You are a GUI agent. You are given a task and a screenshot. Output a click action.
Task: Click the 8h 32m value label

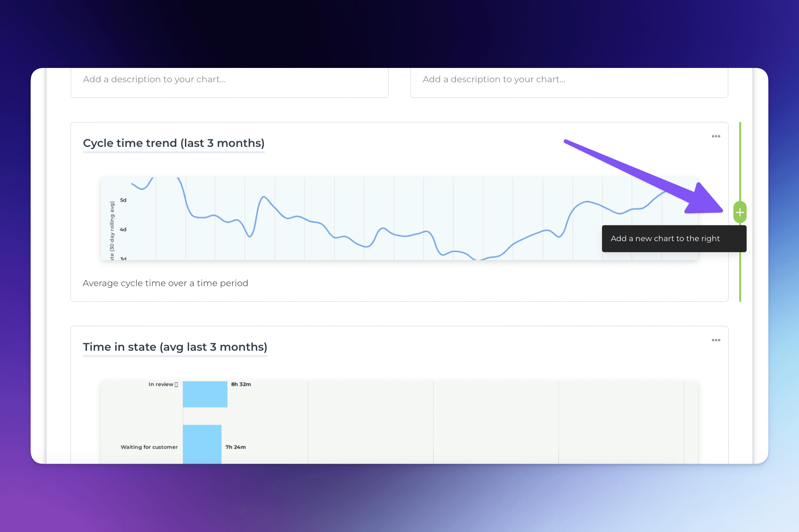click(x=241, y=384)
